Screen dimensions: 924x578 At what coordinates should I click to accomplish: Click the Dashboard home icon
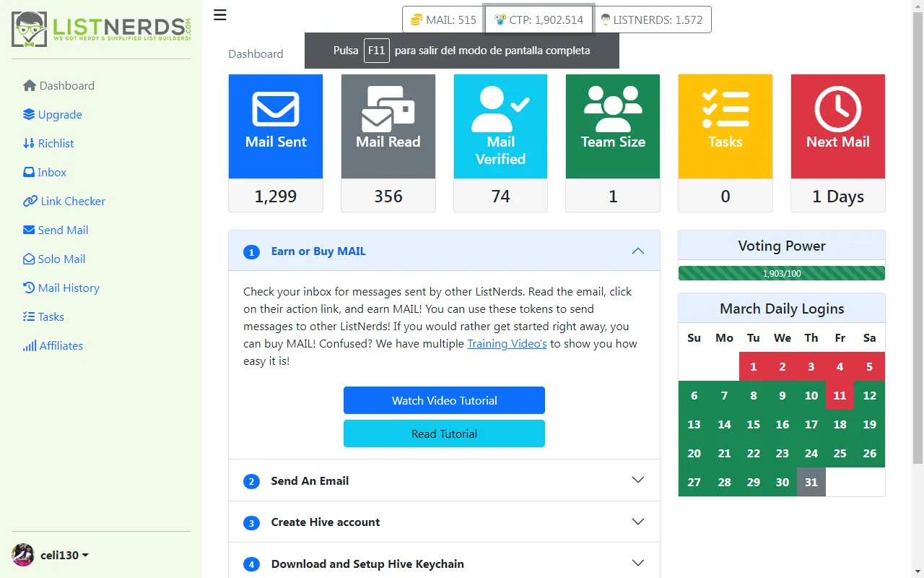(30, 85)
